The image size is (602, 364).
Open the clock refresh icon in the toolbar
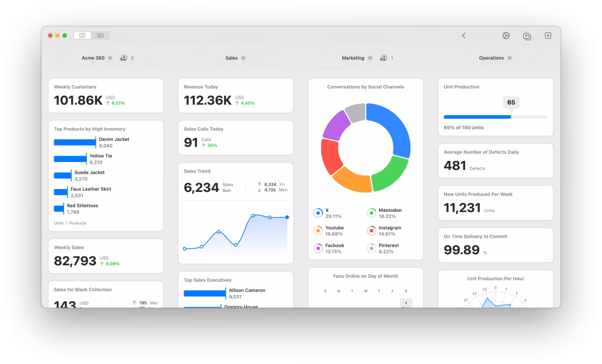506,35
